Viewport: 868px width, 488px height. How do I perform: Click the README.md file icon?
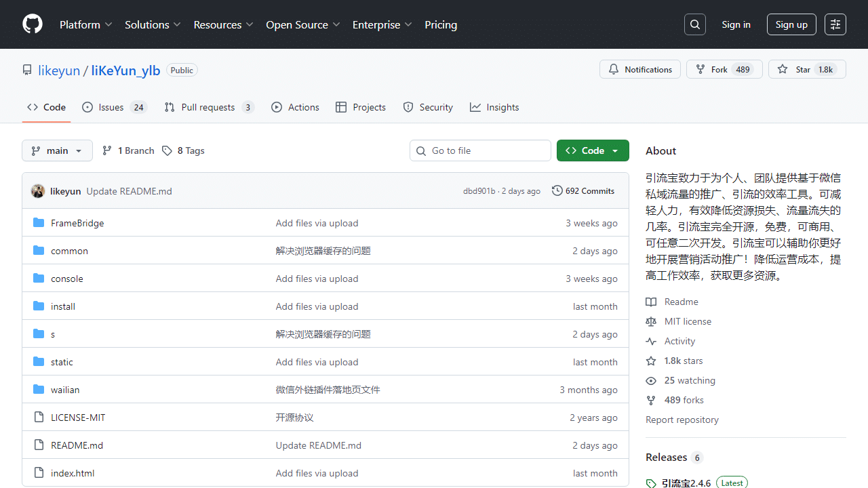coord(39,445)
